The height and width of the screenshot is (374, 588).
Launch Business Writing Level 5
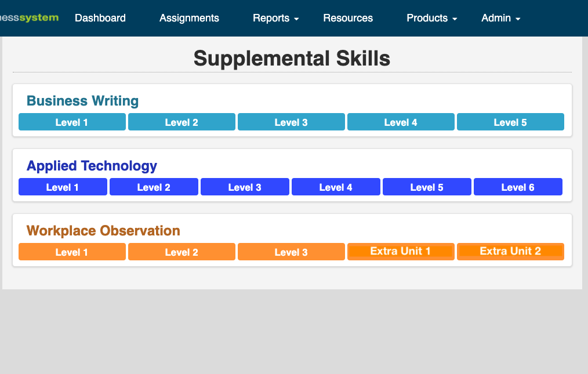click(x=510, y=122)
